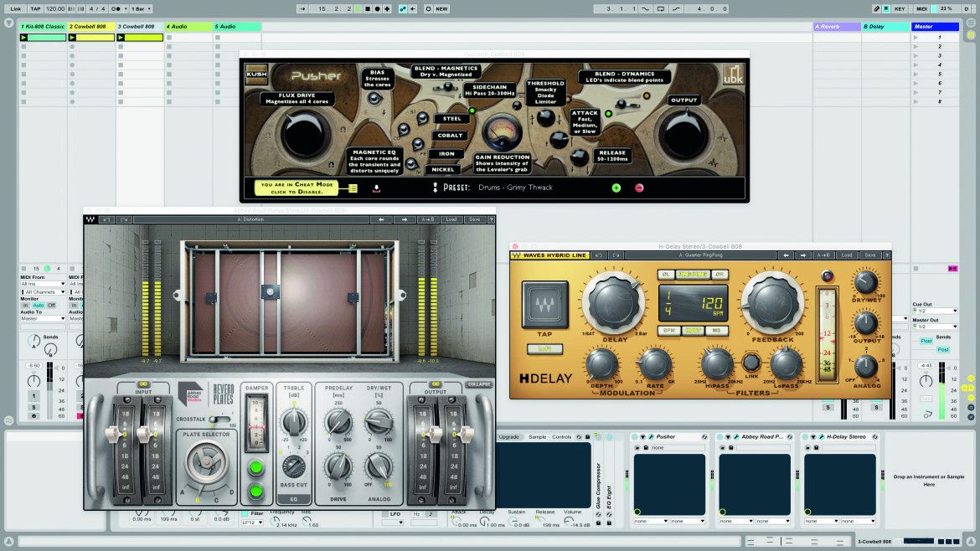The image size is (980, 551).
Task: Select the Sample tab in the device view
Action: click(x=538, y=437)
